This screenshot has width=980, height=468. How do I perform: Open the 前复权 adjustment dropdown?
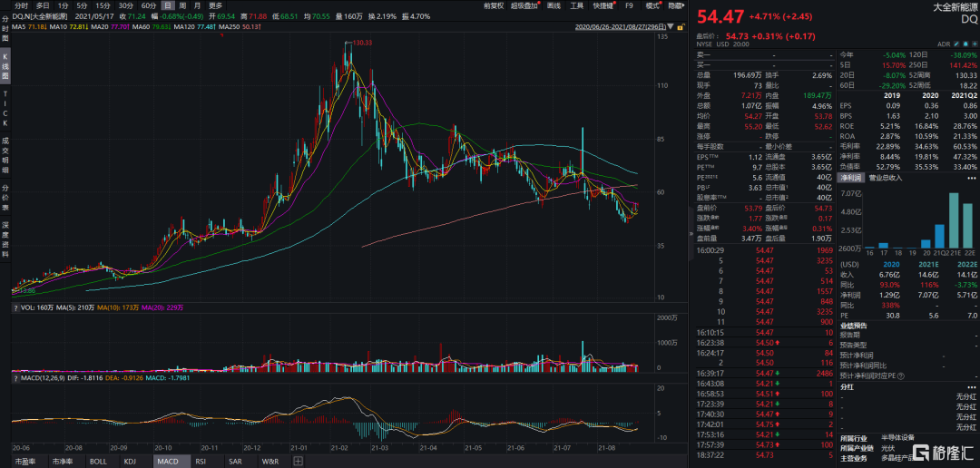495,5
